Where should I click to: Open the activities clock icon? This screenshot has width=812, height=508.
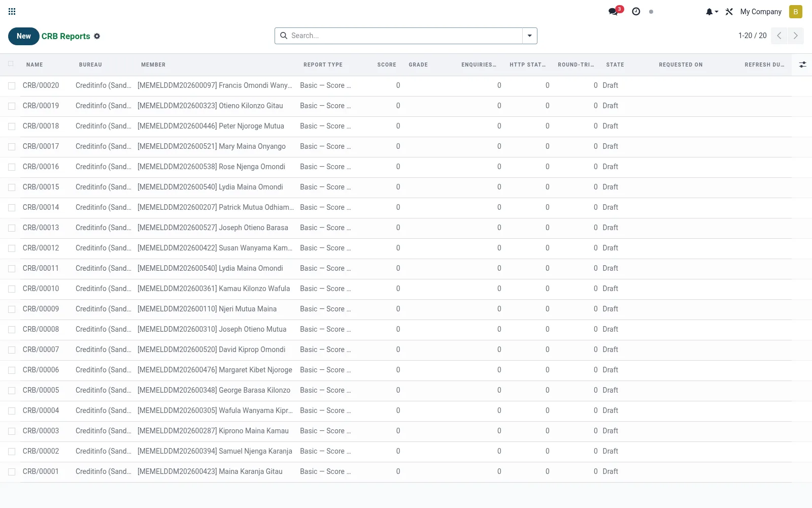(x=636, y=11)
